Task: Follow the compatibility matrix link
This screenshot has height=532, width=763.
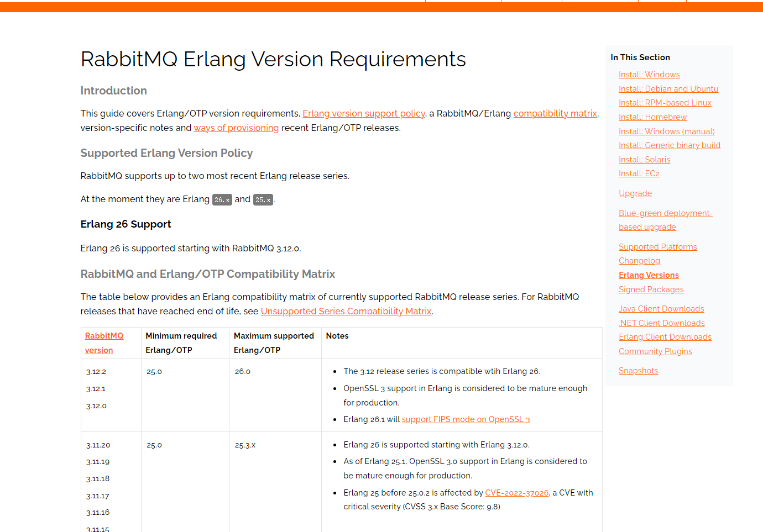Action: point(555,113)
